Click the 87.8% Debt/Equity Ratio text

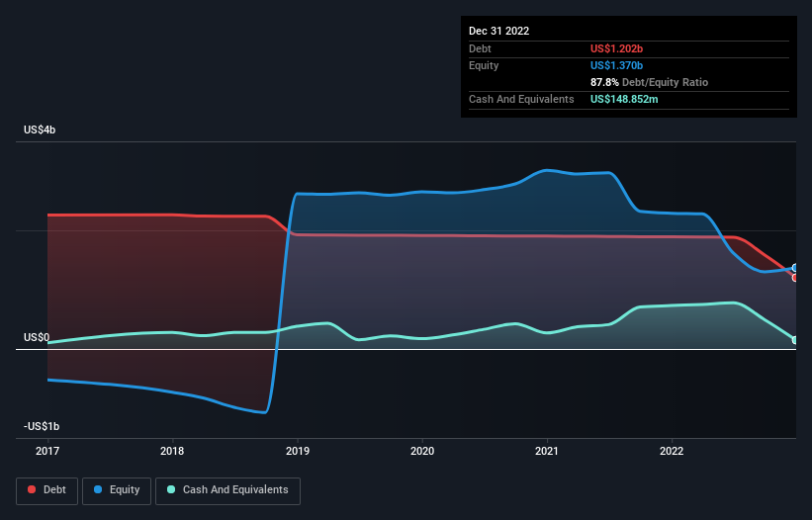(x=649, y=82)
